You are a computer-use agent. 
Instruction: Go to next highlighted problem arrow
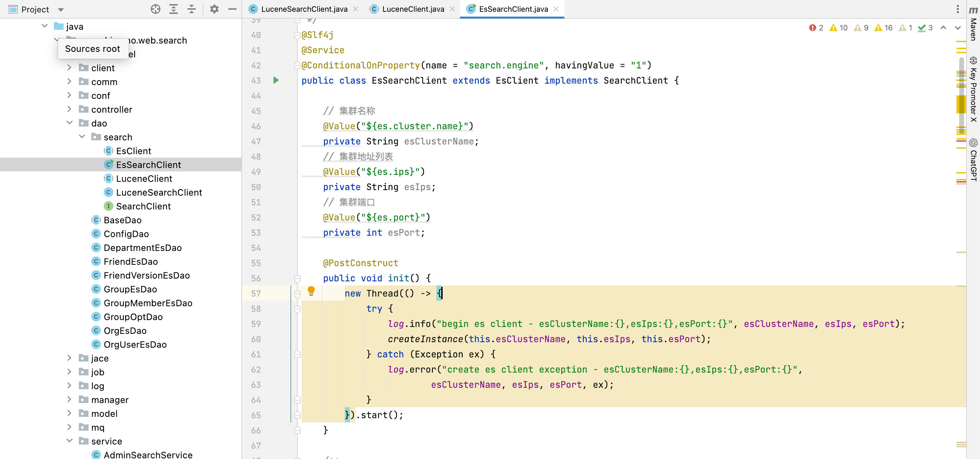[x=958, y=28]
